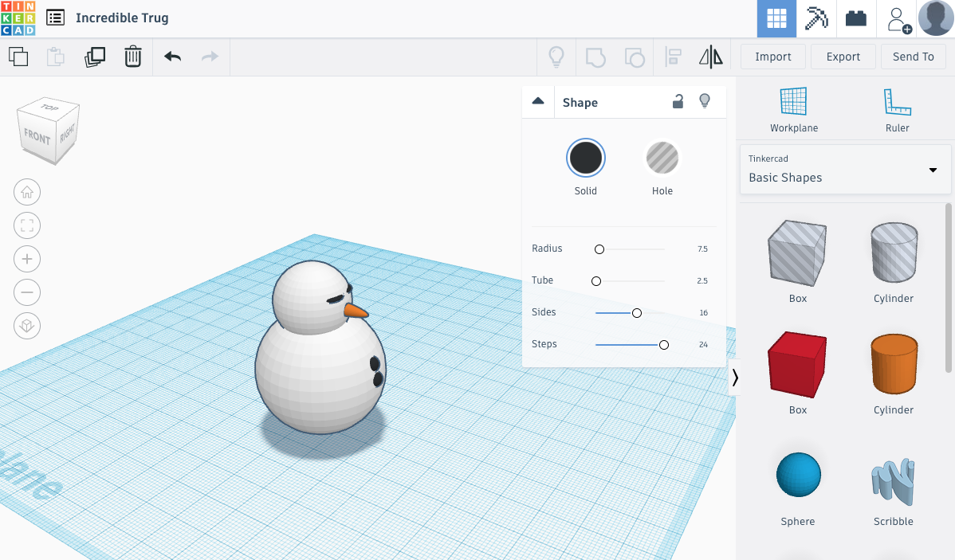Add a new Workplane
This screenshot has height=560, width=955.
[793, 108]
